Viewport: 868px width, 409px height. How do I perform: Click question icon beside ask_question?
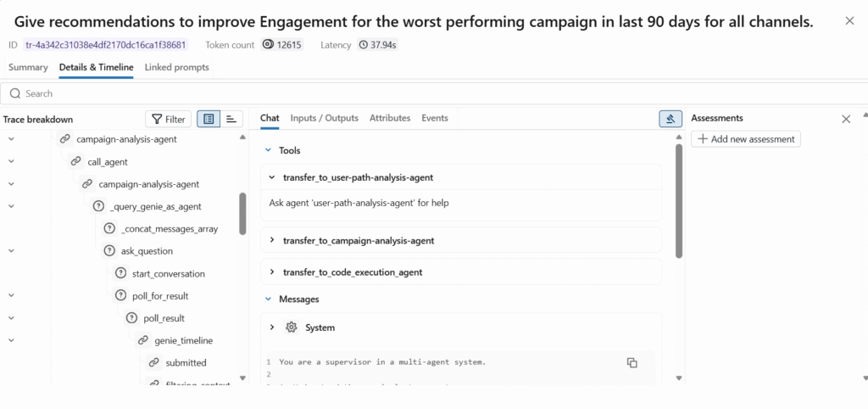pyautogui.click(x=109, y=251)
